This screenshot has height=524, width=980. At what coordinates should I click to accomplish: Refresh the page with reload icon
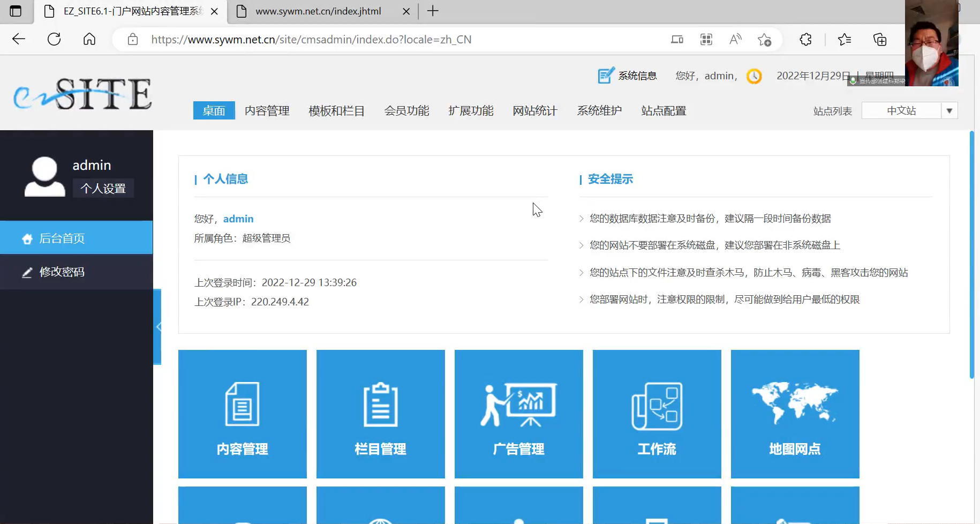[x=54, y=39]
